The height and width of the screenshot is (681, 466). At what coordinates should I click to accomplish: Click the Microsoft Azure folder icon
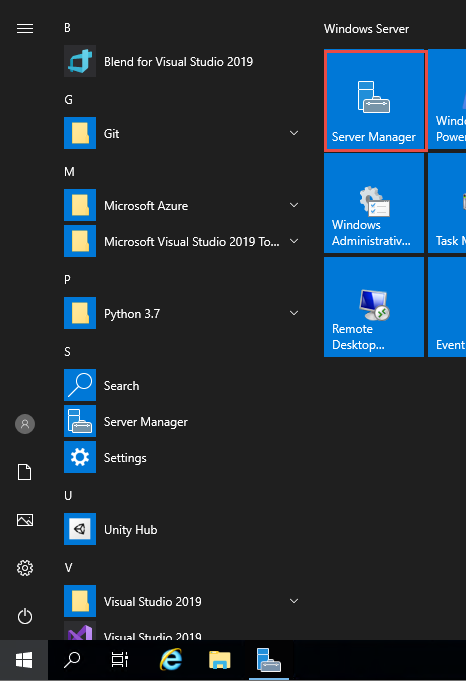80,205
